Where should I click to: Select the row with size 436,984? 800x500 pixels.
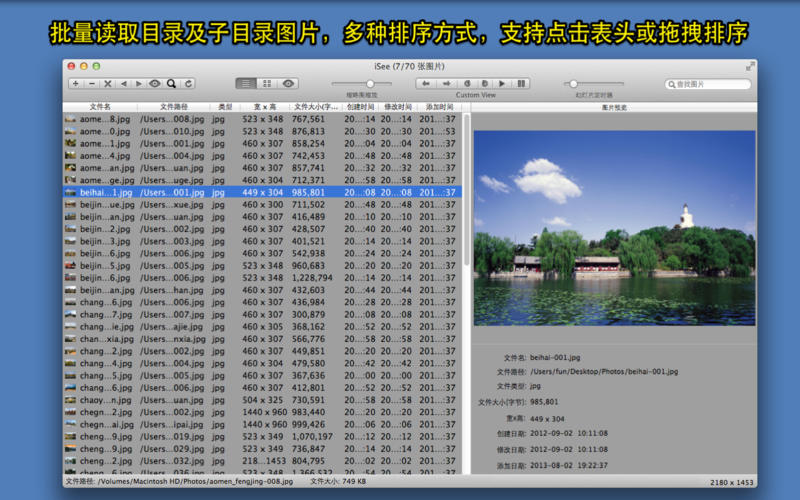[x=262, y=303]
